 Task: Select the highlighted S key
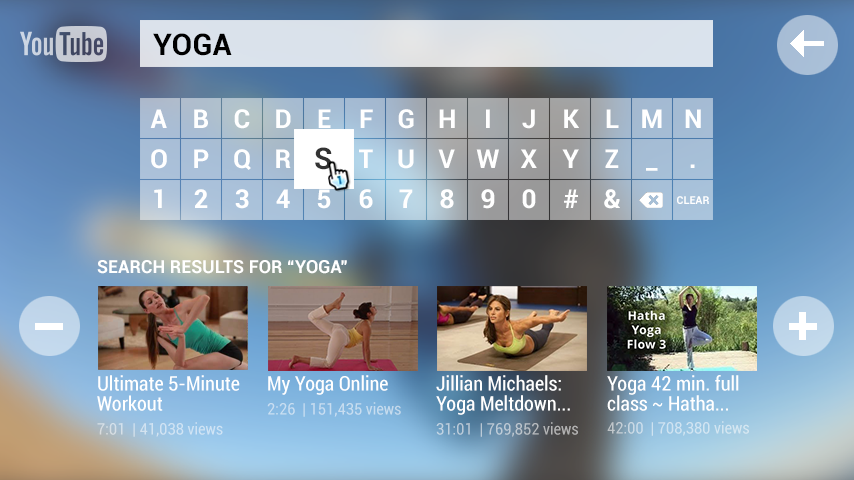[x=324, y=159]
